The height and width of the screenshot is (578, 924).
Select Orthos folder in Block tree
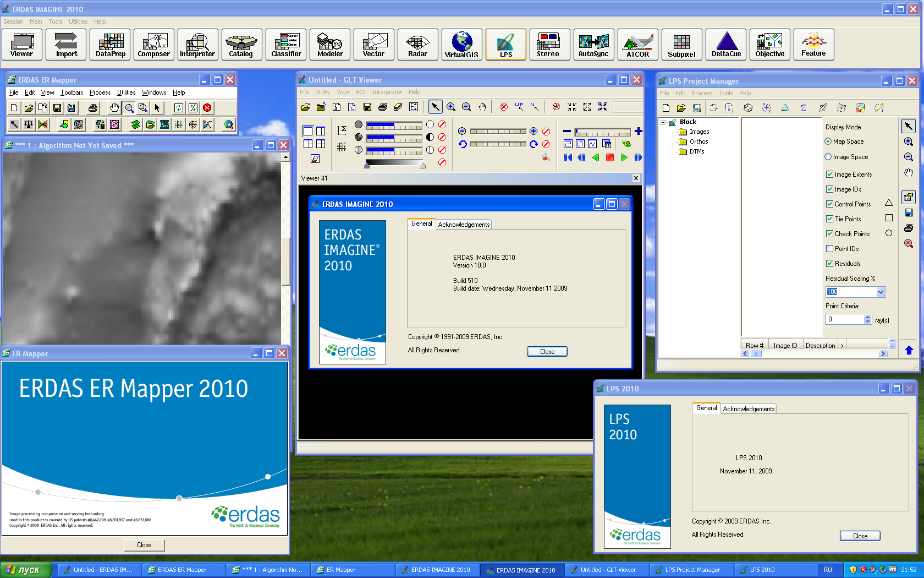[694, 141]
